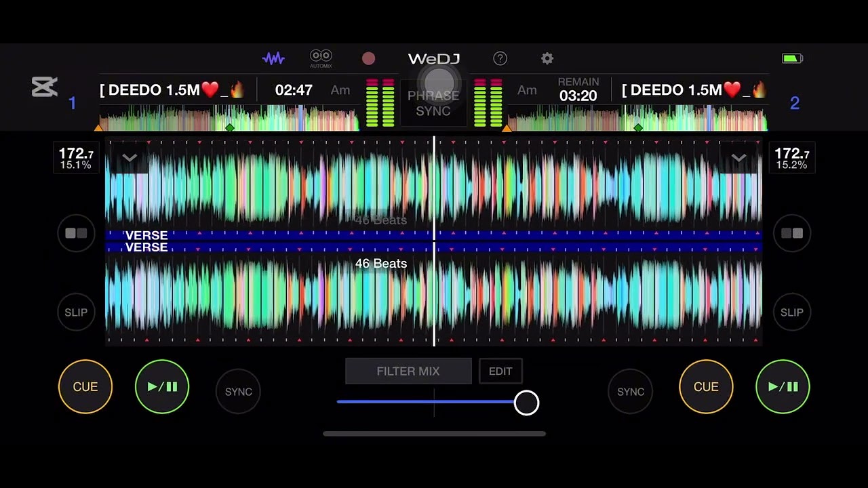The image size is (868, 488).
Task: Toggle SYNC on deck 1
Action: click(x=238, y=392)
